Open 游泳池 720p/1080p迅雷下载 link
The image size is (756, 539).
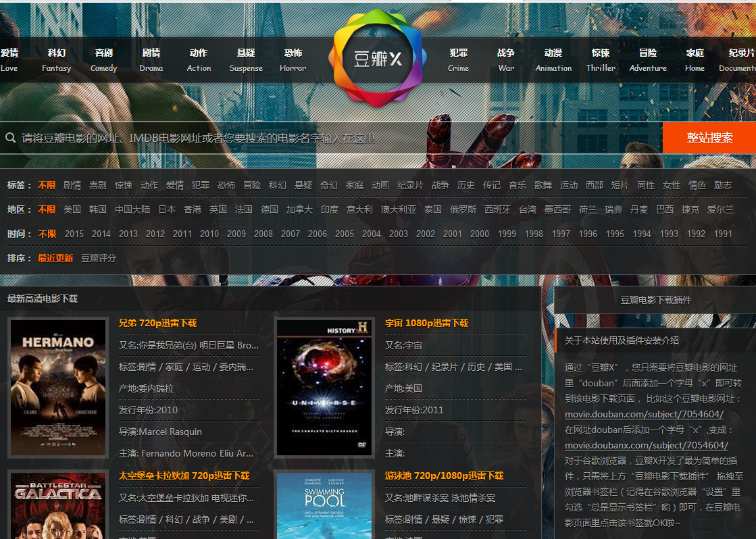pyautogui.click(x=444, y=476)
